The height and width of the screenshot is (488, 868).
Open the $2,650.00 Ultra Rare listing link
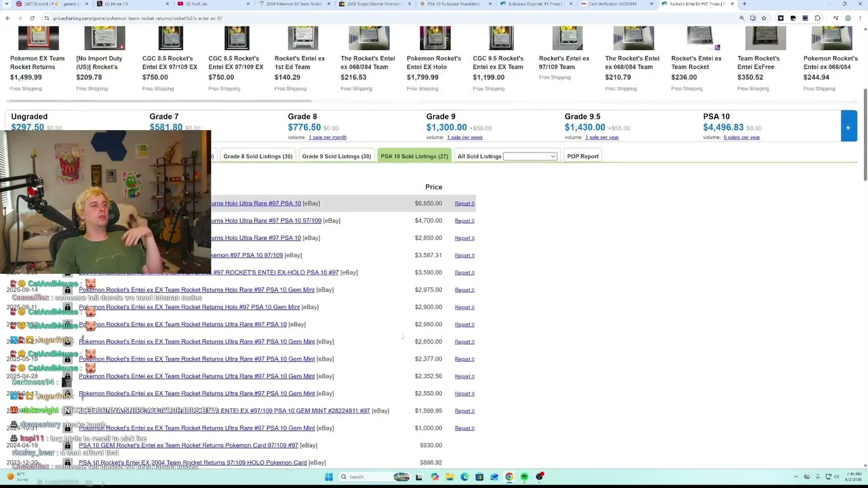point(197,342)
